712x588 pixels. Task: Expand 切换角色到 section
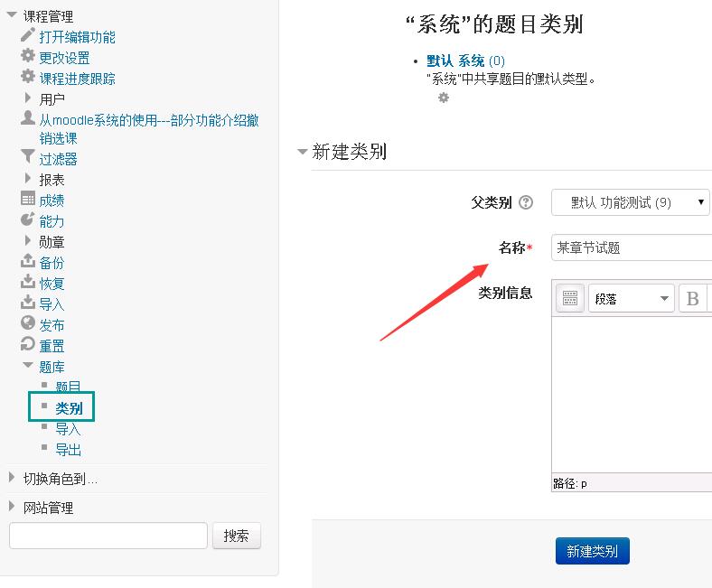pos(12,477)
